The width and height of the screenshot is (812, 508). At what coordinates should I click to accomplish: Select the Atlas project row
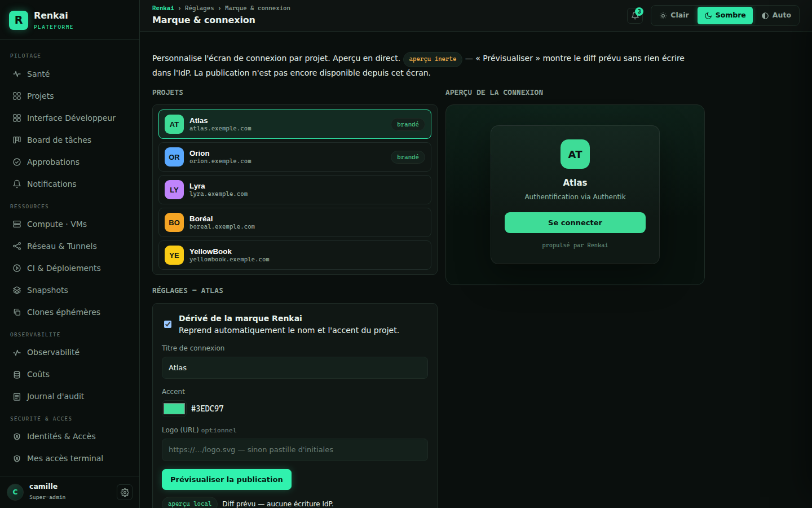[x=295, y=124]
